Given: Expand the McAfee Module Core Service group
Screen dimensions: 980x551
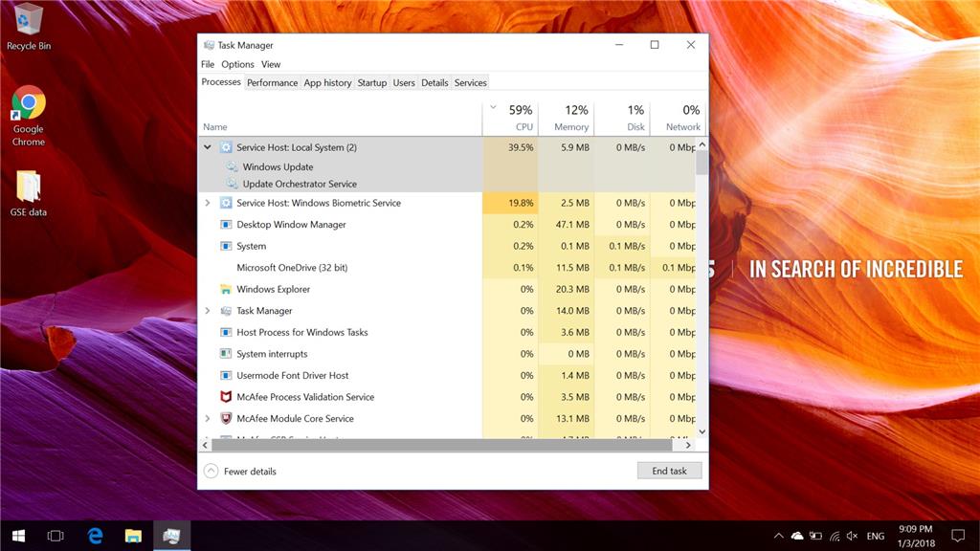Looking at the screenshot, I should (x=208, y=419).
